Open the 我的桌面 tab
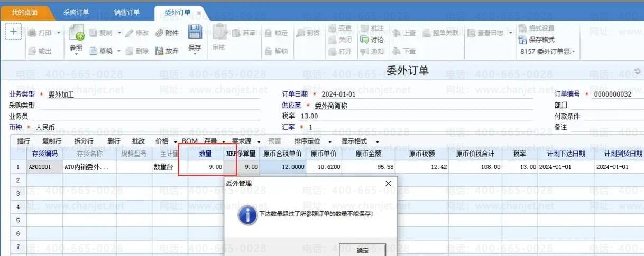This screenshot has height=256, width=644. click(x=25, y=12)
